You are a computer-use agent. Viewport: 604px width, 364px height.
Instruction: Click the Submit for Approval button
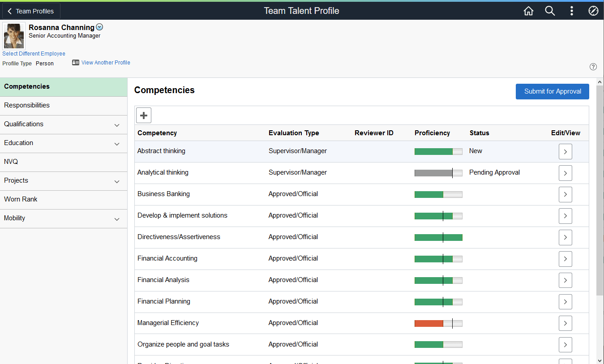pos(552,91)
